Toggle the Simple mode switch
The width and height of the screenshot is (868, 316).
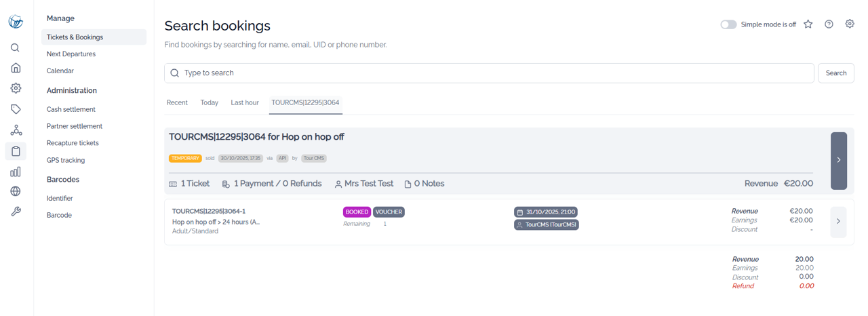pos(728,24)
